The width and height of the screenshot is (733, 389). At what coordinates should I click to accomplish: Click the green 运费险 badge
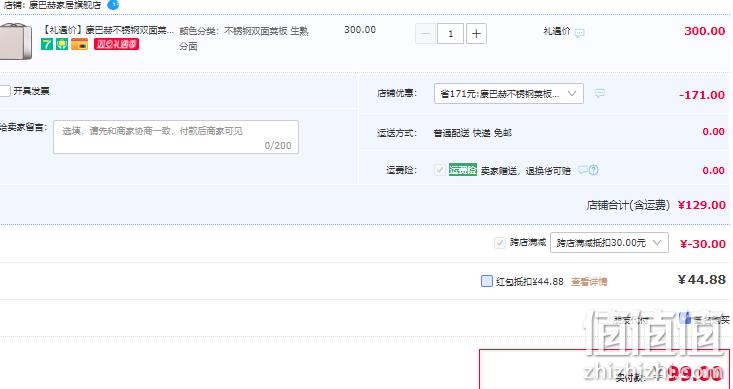[x=463, y=170]
